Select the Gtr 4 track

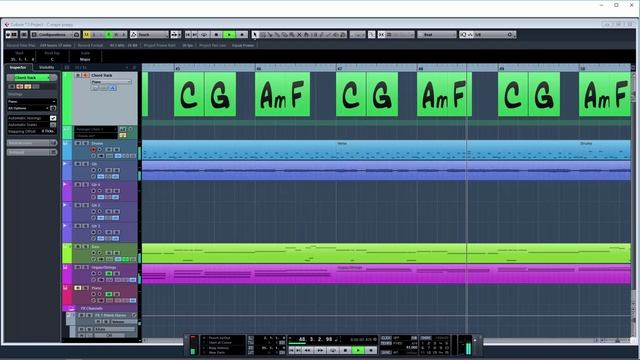(x=96, y=184)
